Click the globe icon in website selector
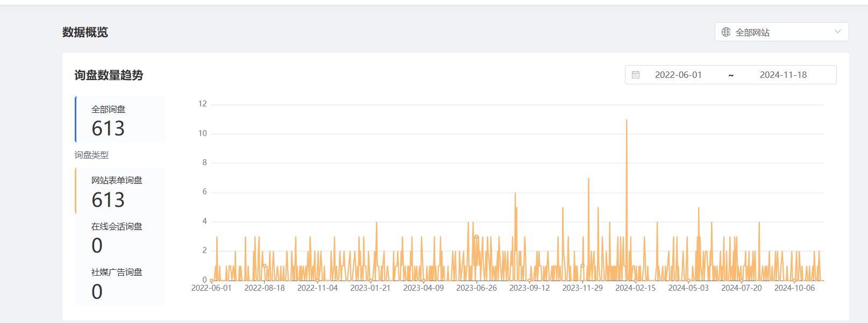 (x=725, y=32)
